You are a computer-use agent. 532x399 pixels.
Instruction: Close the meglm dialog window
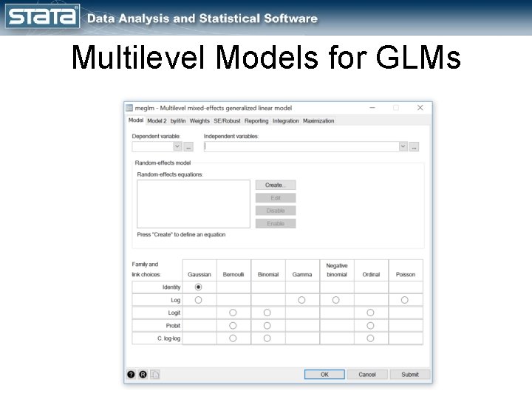[x=420, y=108]
